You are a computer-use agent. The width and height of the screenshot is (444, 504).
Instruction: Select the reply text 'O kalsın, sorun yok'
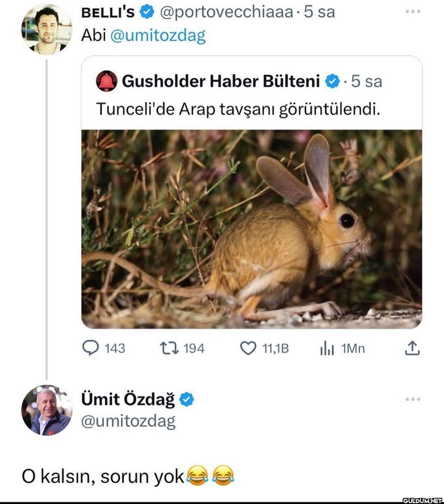pyautogui.click(x=103, y=476)
